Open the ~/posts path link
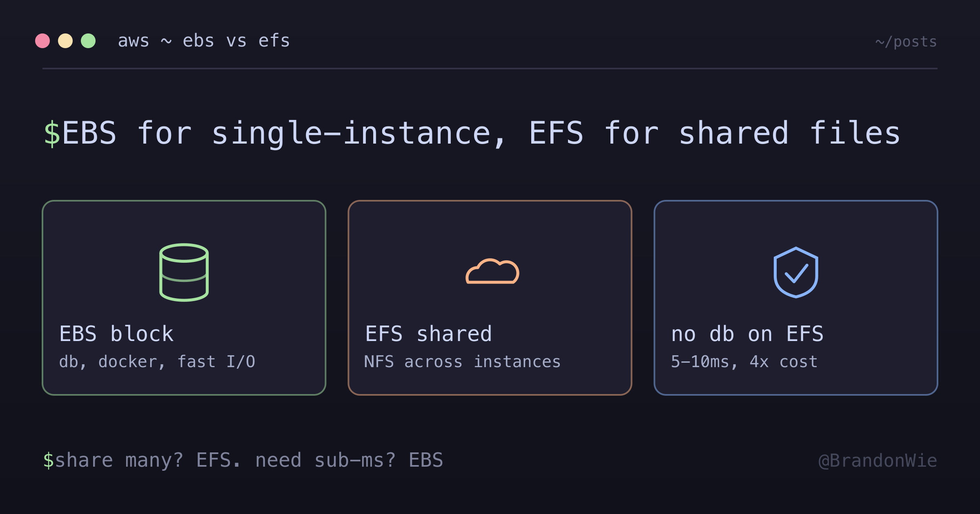This screenshot has height=514, width=980. pyautogui.click(x=906, y=42)
